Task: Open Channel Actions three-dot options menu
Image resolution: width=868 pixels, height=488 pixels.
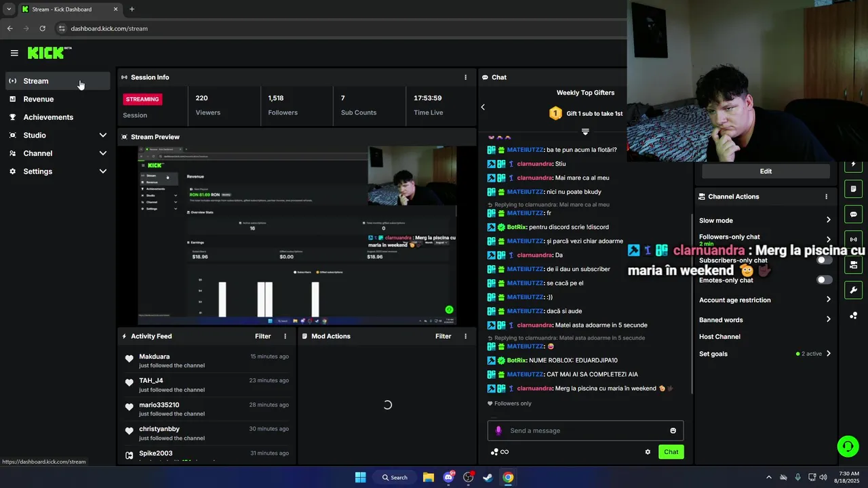Action: click(x=826, y=197)
